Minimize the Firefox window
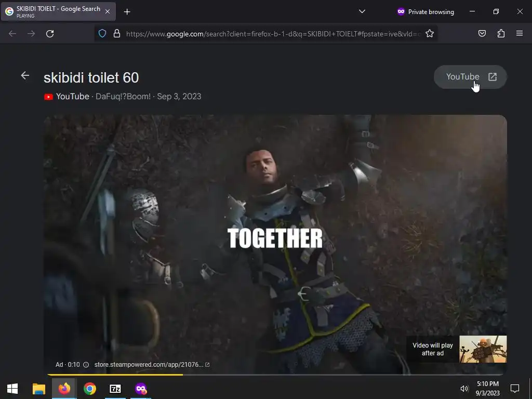 click(x=472, y=11)
